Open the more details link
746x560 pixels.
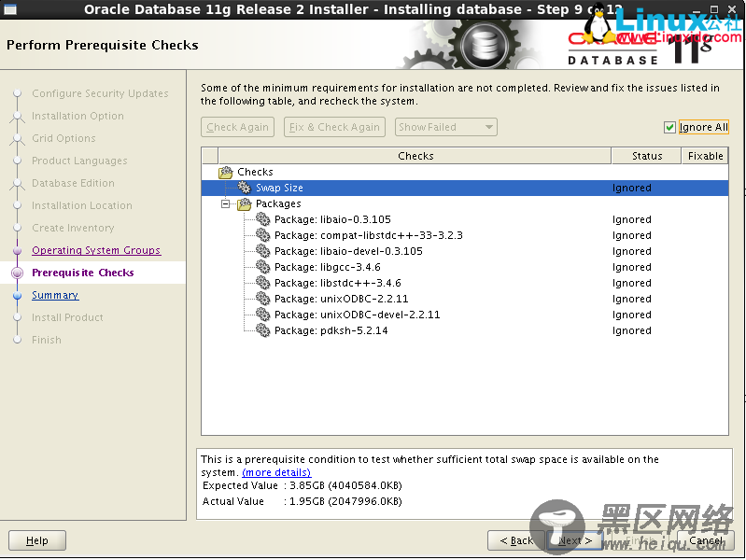tap(276, 472)
